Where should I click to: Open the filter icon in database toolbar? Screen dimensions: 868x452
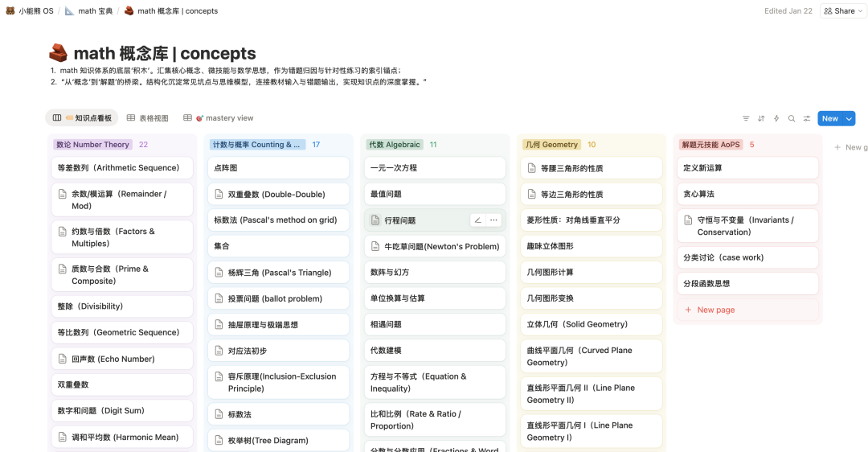(x=746, y=118)
